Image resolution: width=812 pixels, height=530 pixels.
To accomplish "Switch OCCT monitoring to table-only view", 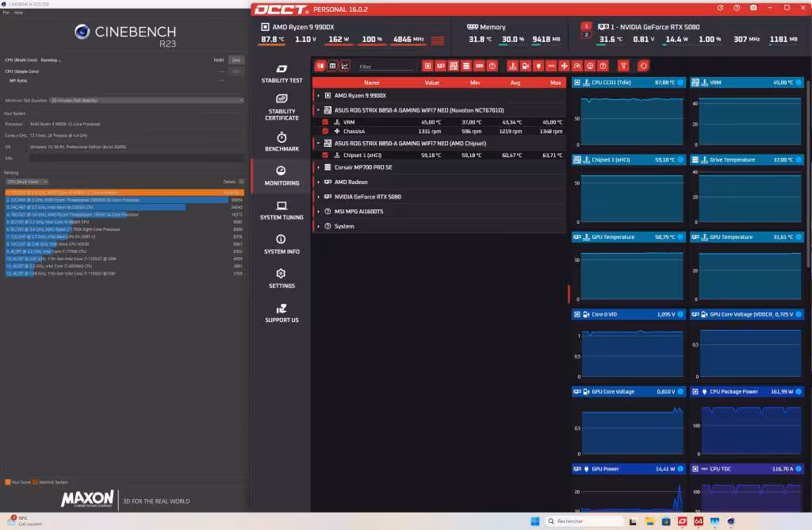I will click(332, 66).
